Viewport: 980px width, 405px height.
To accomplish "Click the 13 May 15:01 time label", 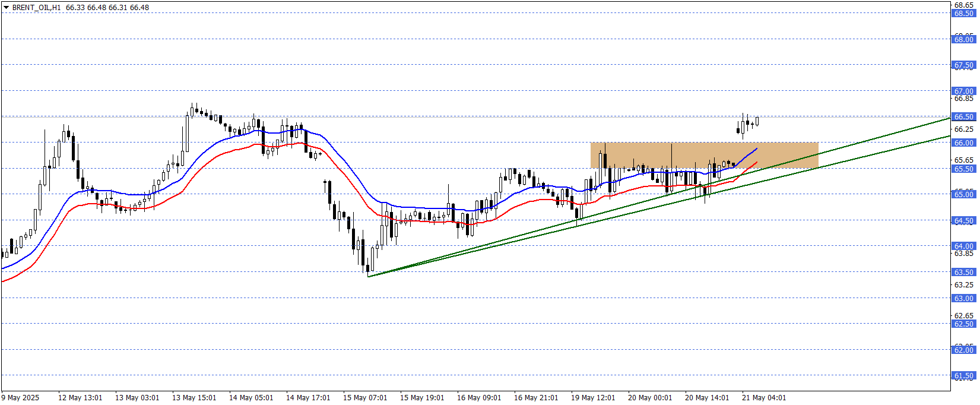I will pyautogui.click(x=194, y=398).
